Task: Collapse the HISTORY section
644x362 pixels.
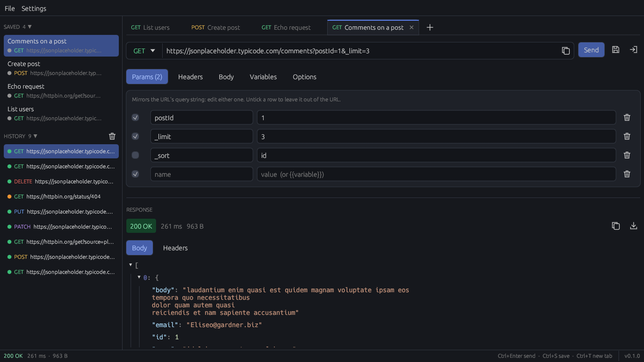Action: click(x=35, y=136)
